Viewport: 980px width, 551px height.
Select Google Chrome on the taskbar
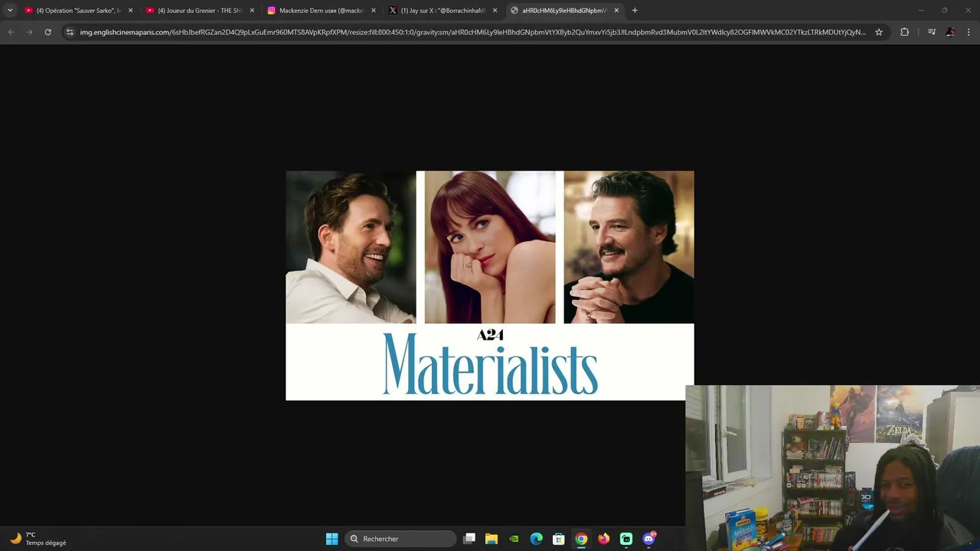581,539
